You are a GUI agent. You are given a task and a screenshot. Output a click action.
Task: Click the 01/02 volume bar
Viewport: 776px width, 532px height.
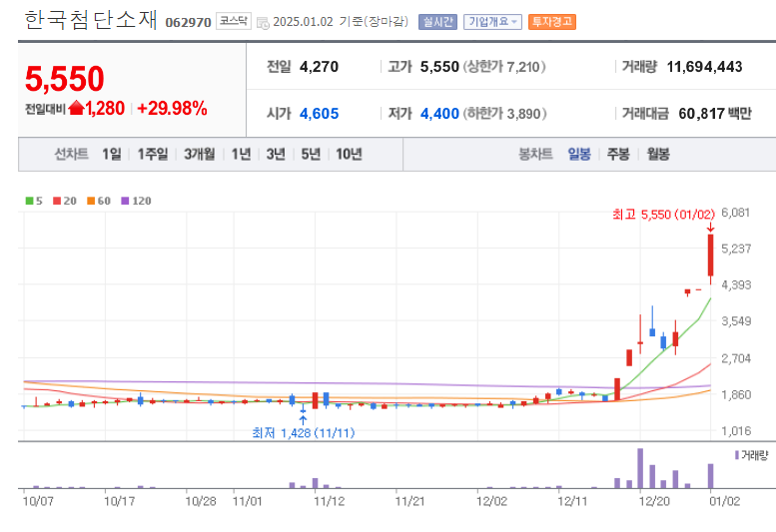(x=711, y=476)
